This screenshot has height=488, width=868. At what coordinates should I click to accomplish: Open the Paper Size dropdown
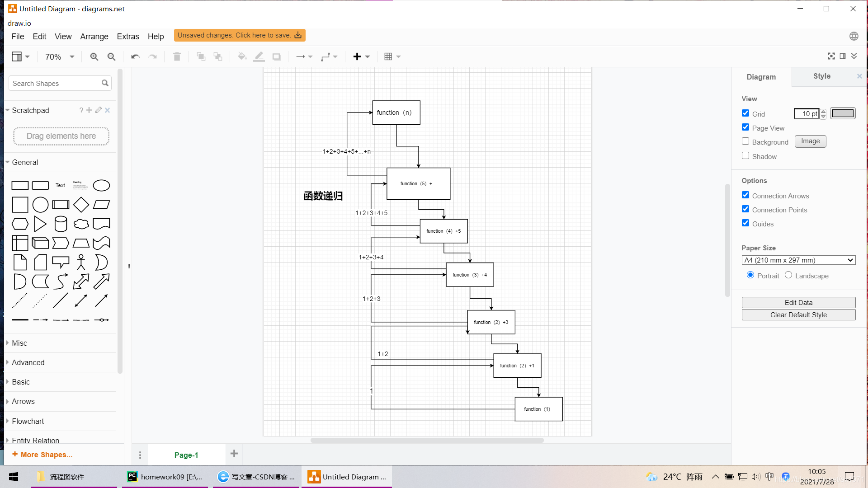[x=798, y=260]
